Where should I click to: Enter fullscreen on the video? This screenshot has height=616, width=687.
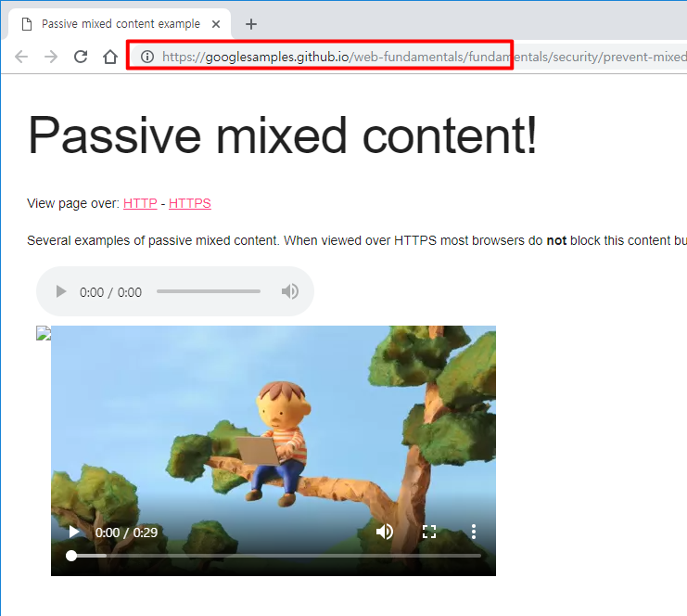429,532
